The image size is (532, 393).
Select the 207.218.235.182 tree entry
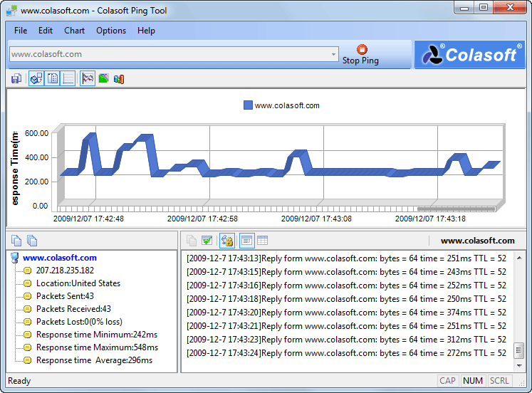coord(65,271)
